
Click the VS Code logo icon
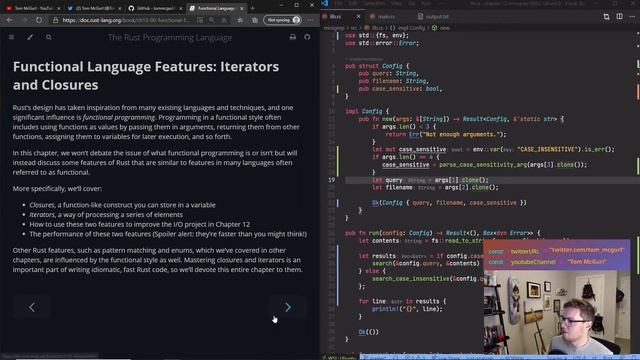click(x=325, y=3)
